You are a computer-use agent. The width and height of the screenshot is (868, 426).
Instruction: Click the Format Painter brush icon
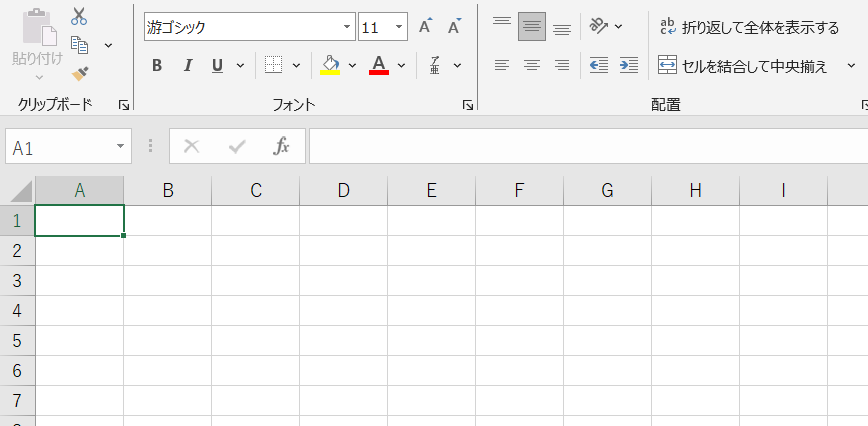pyautogui.click(x=80, y=73)
